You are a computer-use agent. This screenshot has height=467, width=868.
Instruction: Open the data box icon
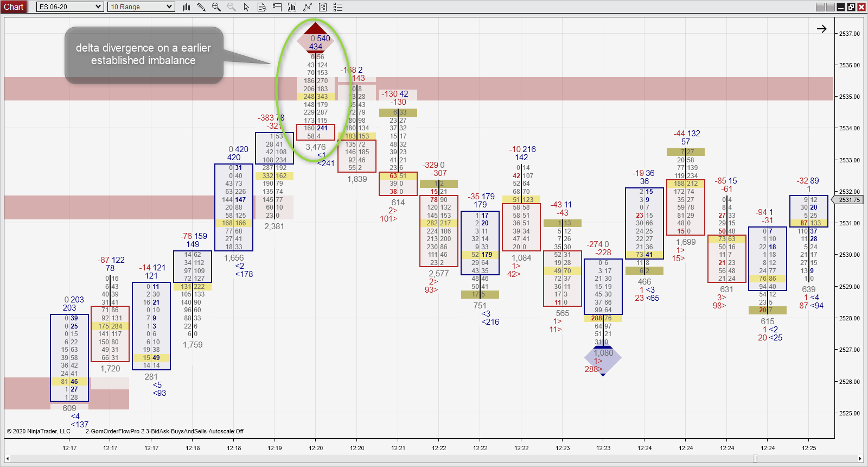(x=261, y=7)
